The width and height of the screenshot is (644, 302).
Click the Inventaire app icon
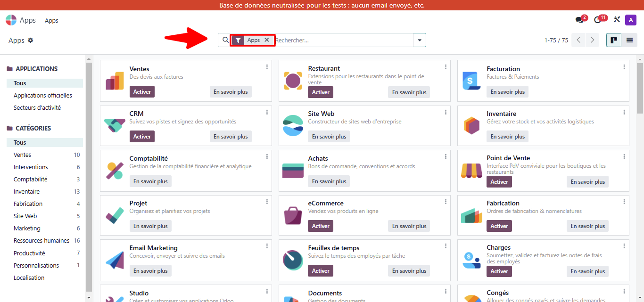coord(471,125)
